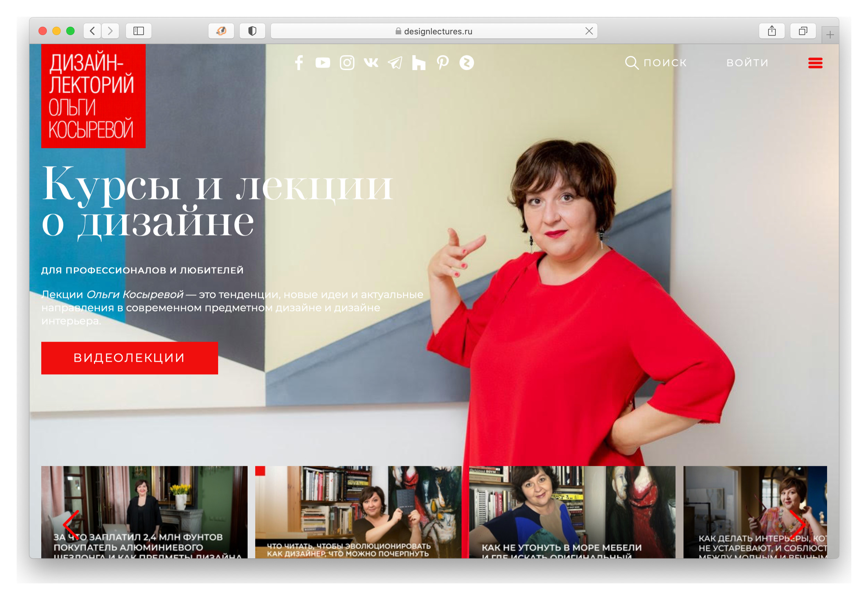Open the Pinterest icon link

(442, 63)
